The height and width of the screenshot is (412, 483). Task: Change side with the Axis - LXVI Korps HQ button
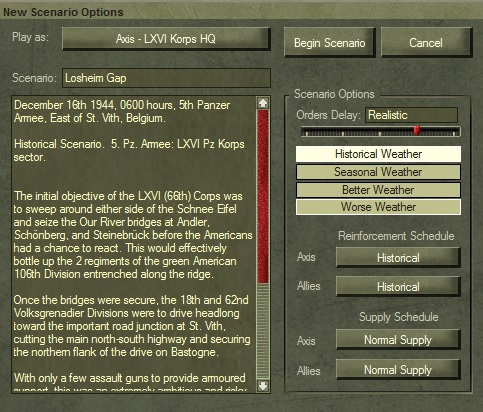coord(166,39)
